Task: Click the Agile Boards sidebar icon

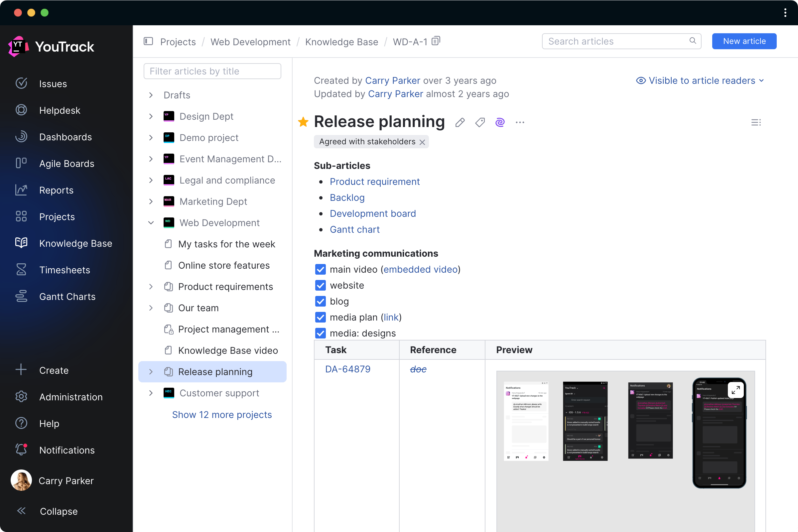Action: tap(22, 163)
